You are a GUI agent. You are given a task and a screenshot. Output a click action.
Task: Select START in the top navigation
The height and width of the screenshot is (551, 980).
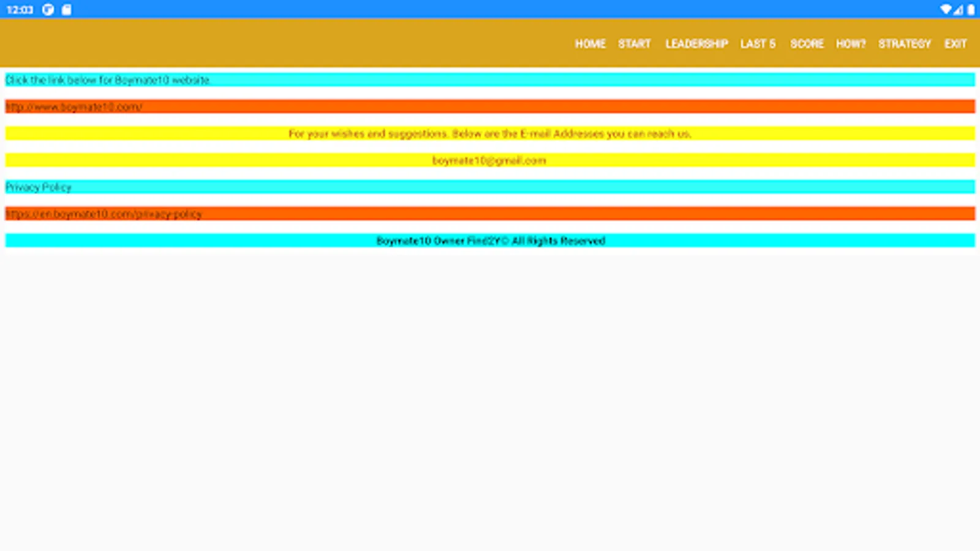[634, 43]
